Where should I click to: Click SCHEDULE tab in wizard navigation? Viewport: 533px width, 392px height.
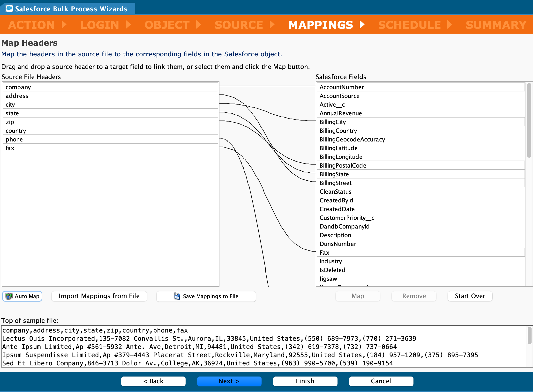coord(409,24)
